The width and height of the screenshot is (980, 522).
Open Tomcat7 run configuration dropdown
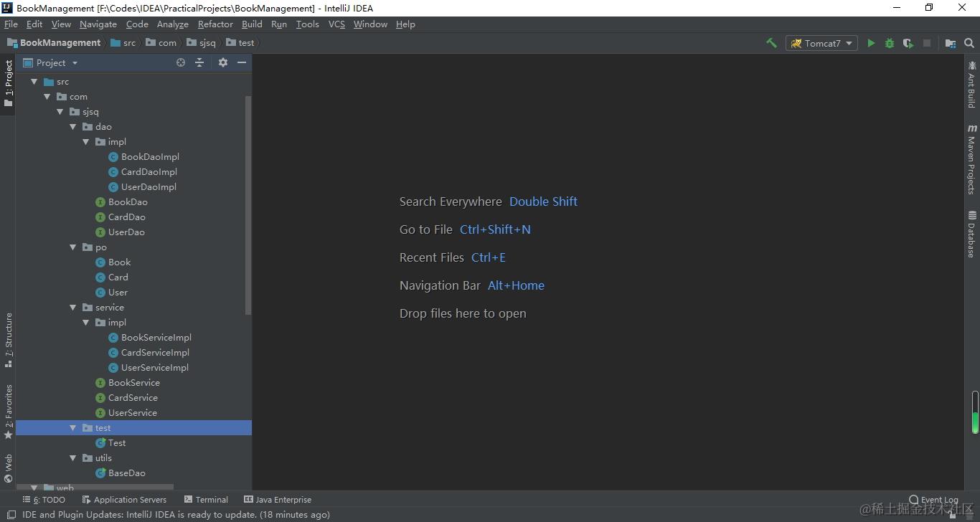point(821,43)
